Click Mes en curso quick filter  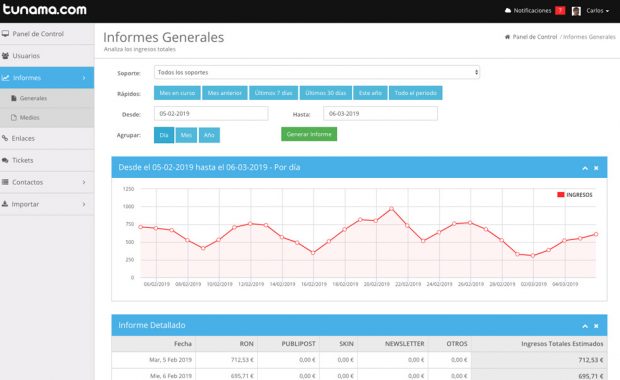[x=177, y=93]
